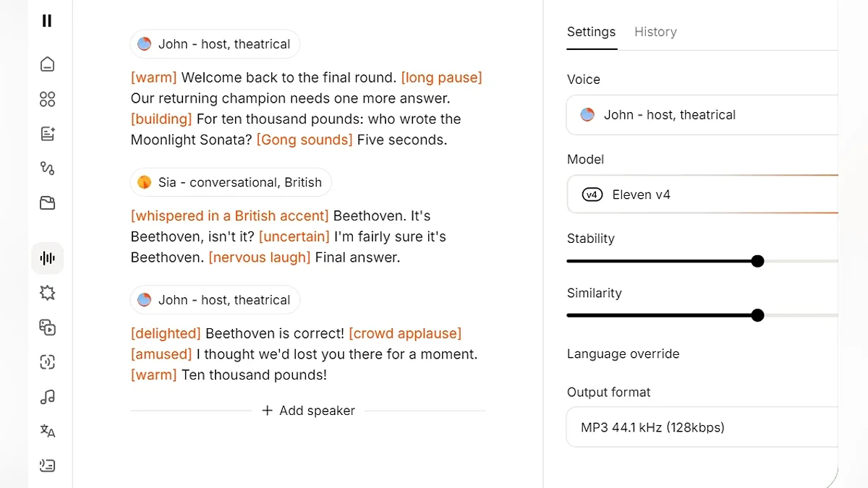Open the sound effects starburst icon
Screen dimensions: 868x488
(47, 293)
